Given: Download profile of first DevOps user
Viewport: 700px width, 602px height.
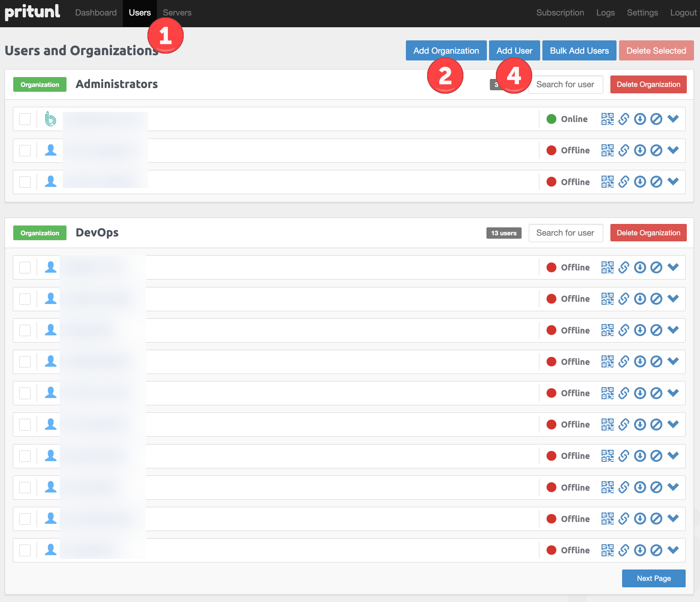Looking at the screenshot, I should 640,267.
